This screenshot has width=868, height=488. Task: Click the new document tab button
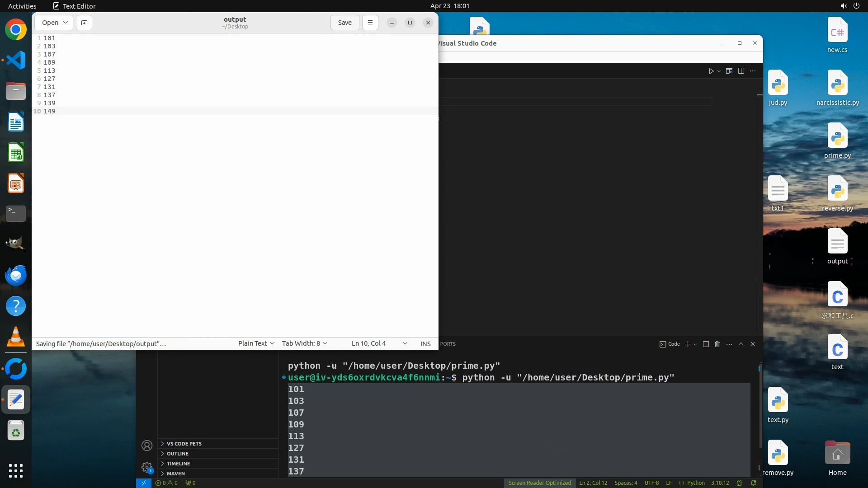coord(84,23)
